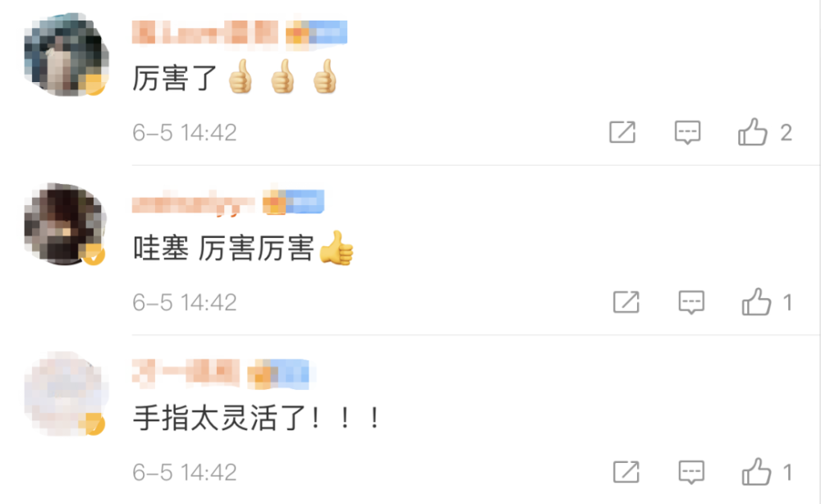Repost the '哇塞 厉害厉害' comment
821x504 pixels.
626,302
